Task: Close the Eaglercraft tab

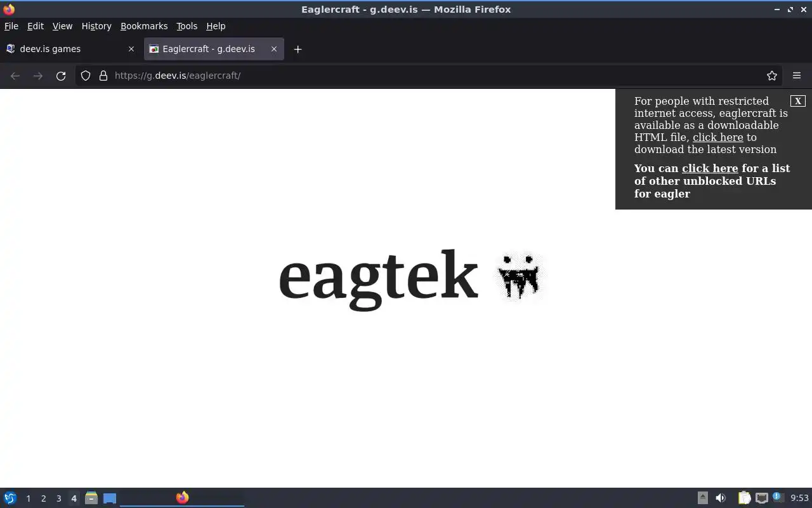Action: (x=274, y=49)
